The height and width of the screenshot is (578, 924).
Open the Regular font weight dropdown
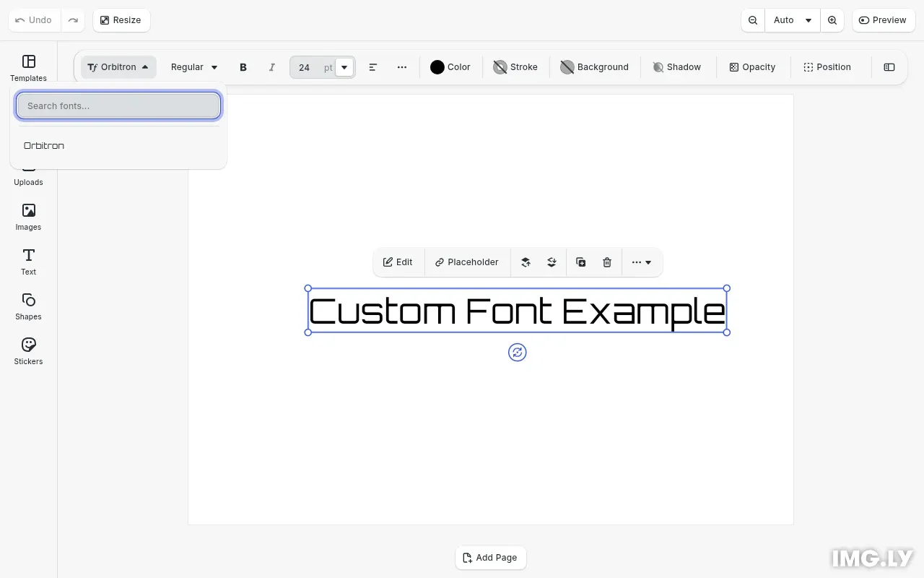193,66
